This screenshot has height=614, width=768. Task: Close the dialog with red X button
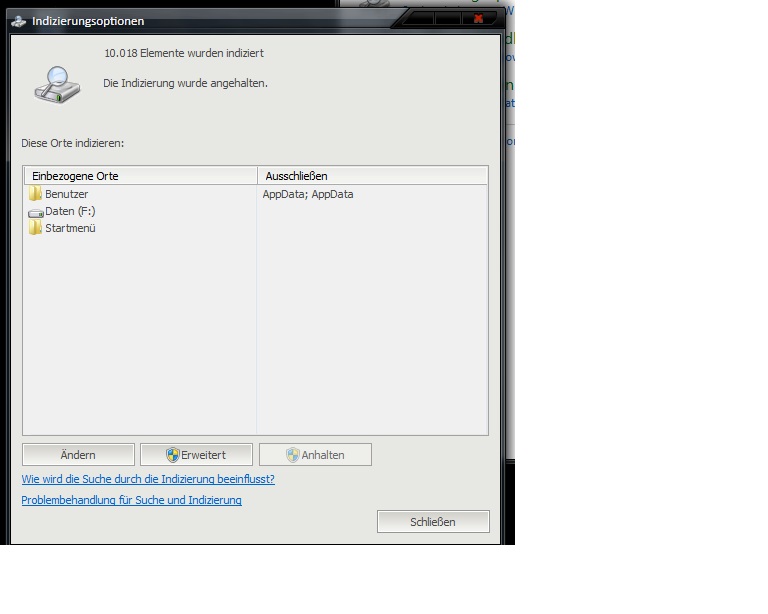[478, 19]
